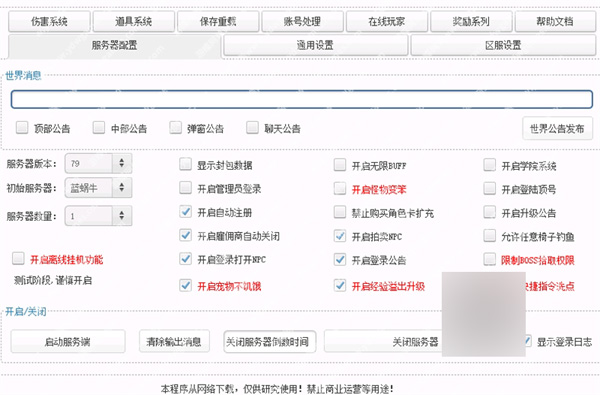Click the 清除输出消息 button
Screen dimensions: 600x395
tap(174, 341)
